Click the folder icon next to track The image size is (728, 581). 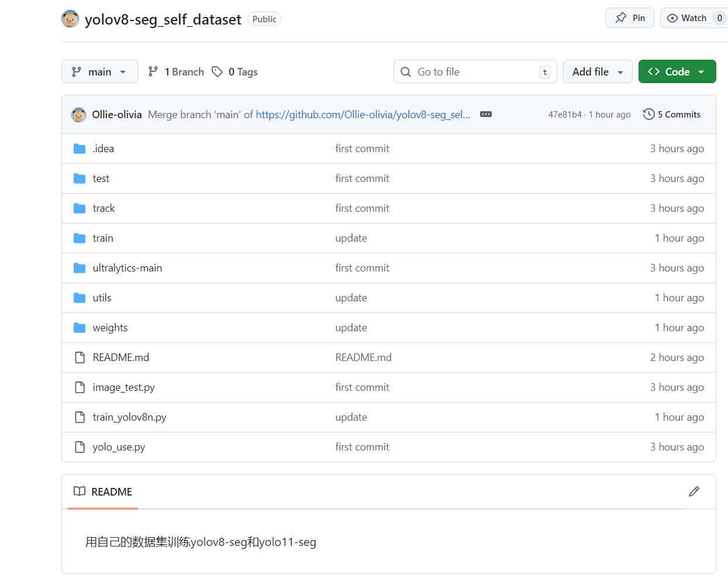coord(80,208)
